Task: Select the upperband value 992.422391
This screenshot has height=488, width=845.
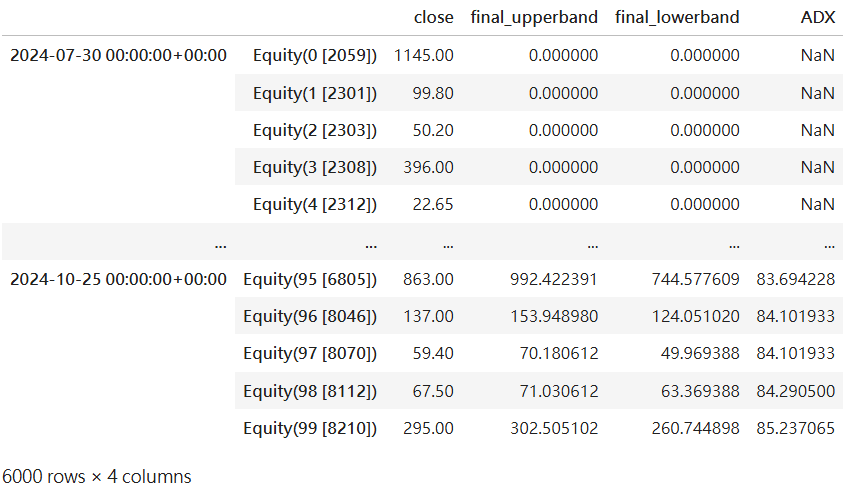Action: click(553, 279)
